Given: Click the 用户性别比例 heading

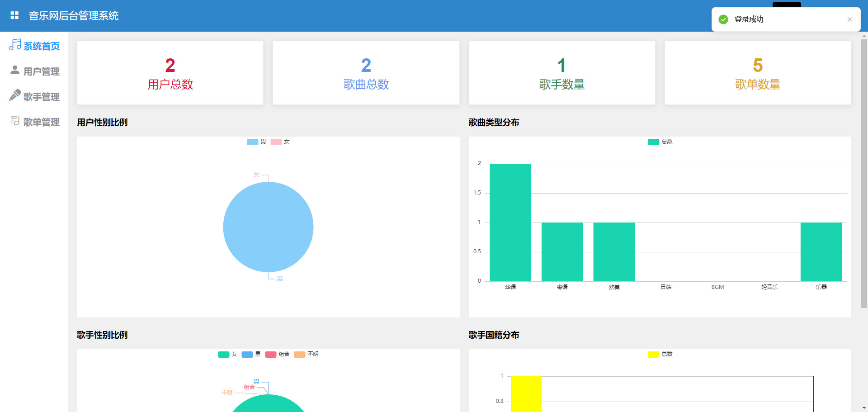Looking at the screenshot, I should (x=102, y=123).
